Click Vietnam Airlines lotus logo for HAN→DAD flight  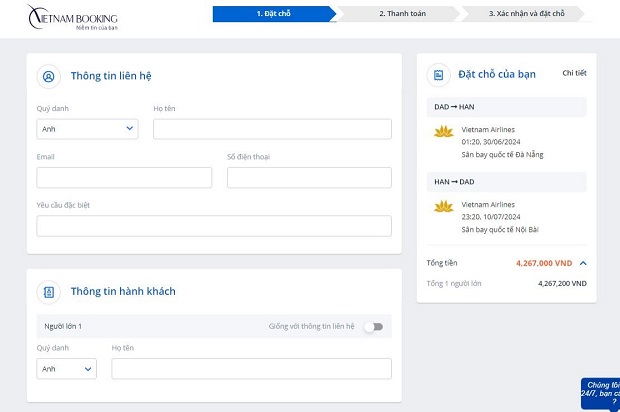pos(444,206)
